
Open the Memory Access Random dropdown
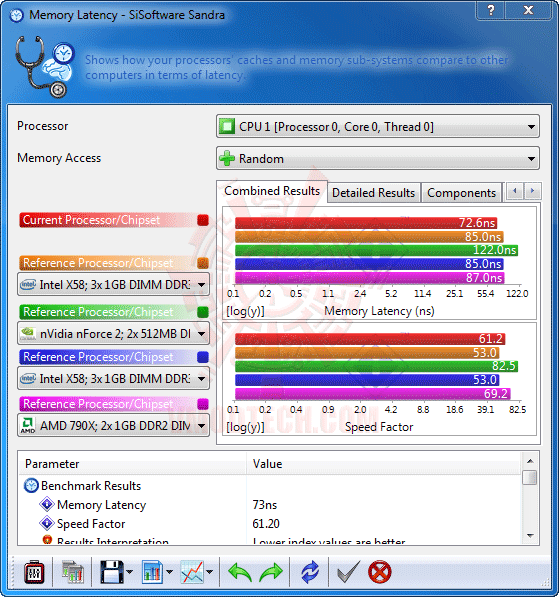pyautogui.click(x=378, y=158)
